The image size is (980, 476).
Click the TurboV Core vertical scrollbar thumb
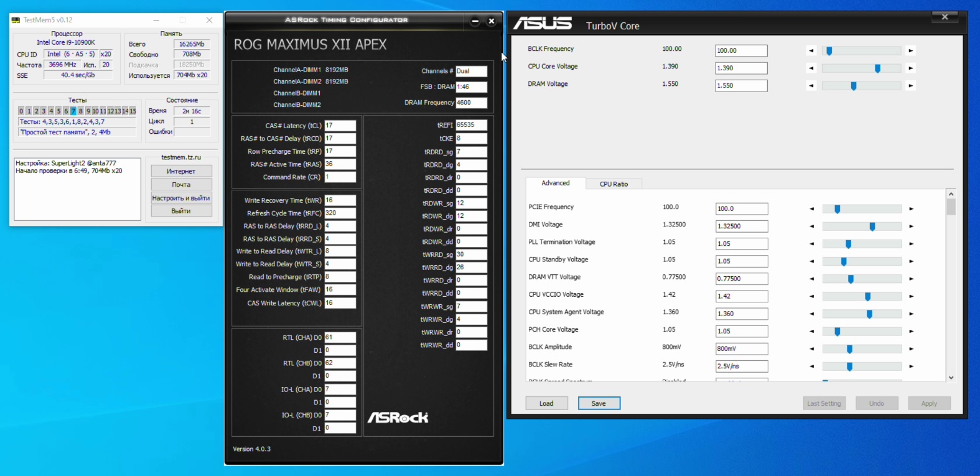tap(951, 207)
